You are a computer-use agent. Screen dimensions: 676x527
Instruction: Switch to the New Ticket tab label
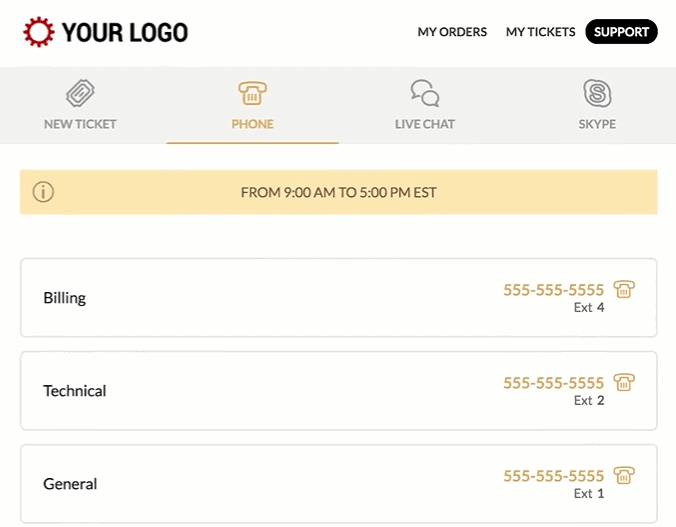(80, 124)
